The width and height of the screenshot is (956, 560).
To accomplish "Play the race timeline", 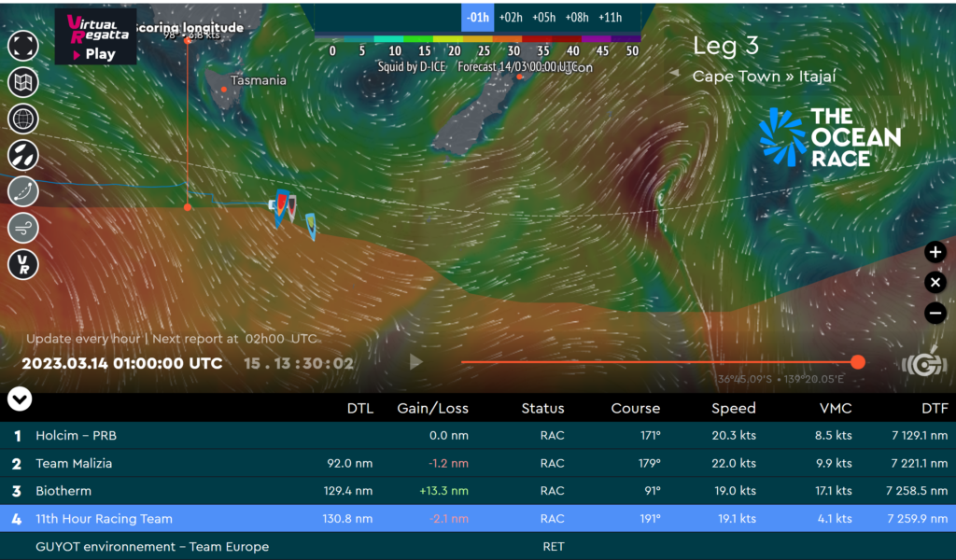I will pos(415,362).
